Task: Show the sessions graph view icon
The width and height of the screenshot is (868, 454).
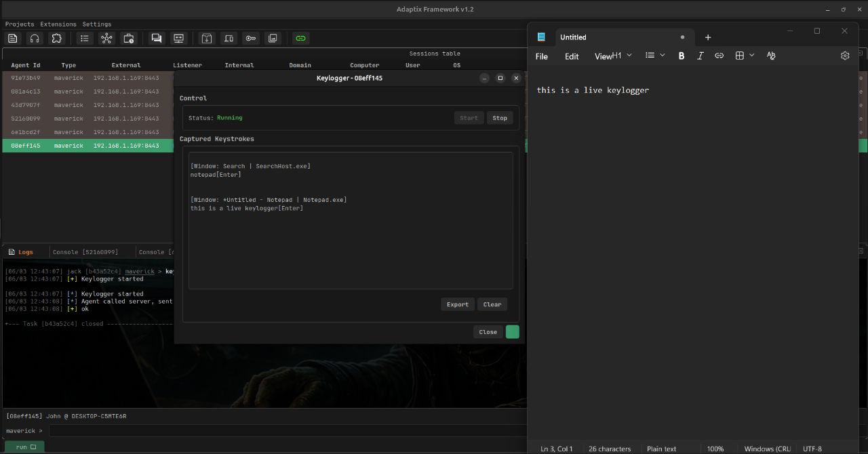Action: pyautogui.click(x=106, y=39)
